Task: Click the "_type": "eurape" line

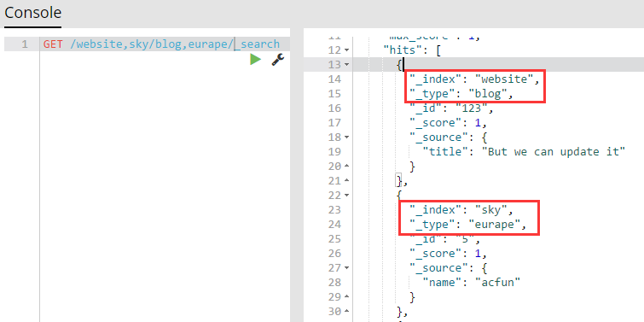Action: click(467, 225)
